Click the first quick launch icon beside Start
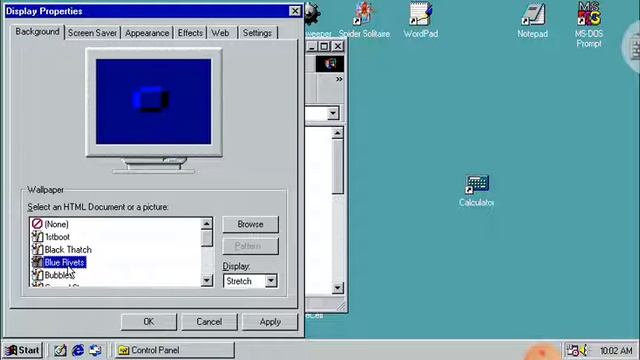The image size is (640, 360). point(60,350)
